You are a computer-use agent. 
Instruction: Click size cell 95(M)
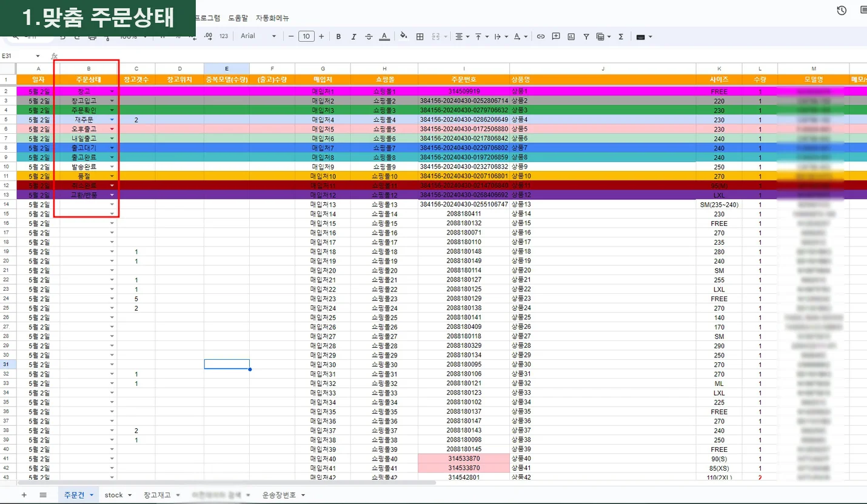719,186
